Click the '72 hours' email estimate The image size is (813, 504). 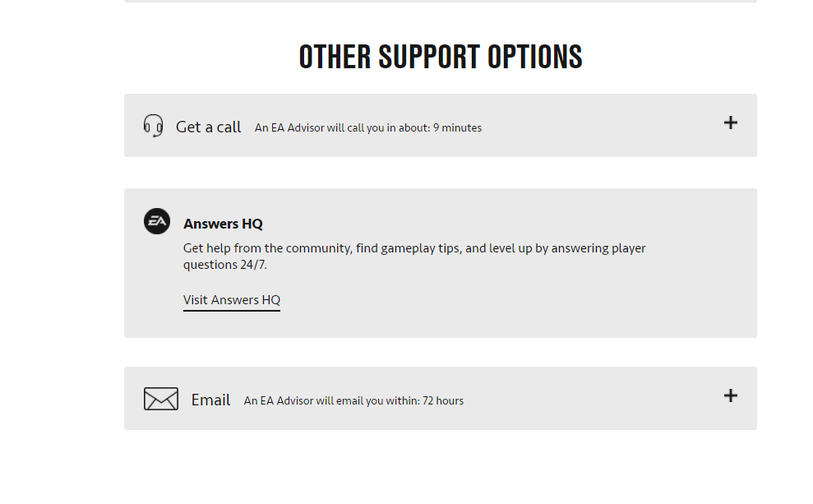pos(443,401)
